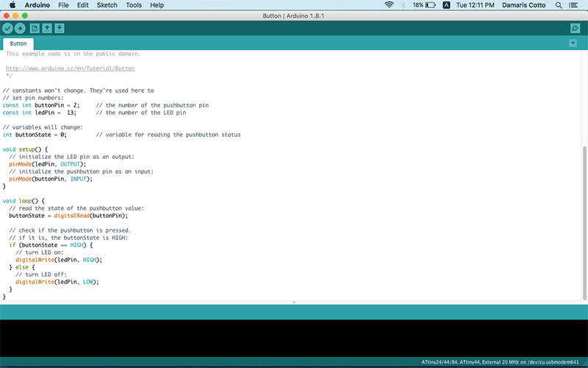Create a new sketch with New icon
The image size is (588, 368).
click(35, 28)
